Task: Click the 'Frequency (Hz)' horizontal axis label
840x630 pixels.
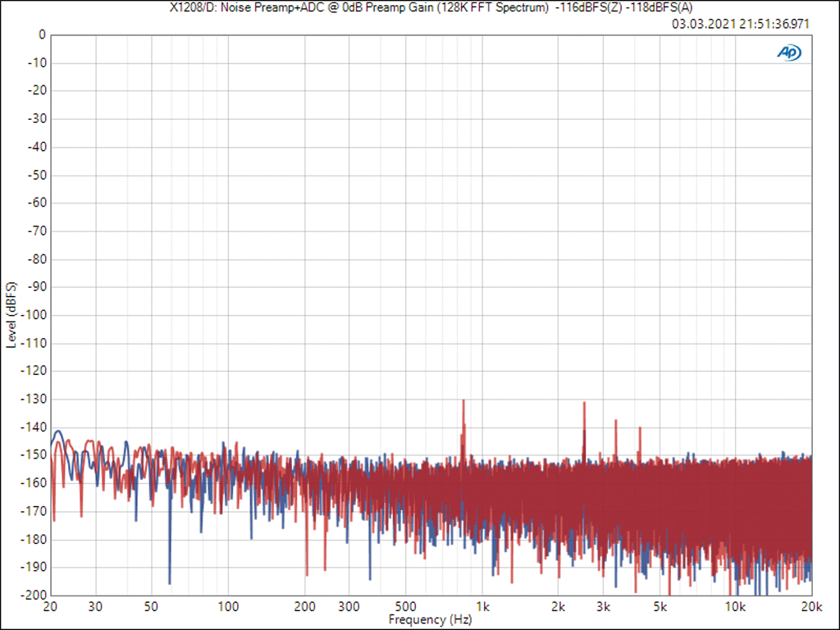Action: tap(430, 620)
